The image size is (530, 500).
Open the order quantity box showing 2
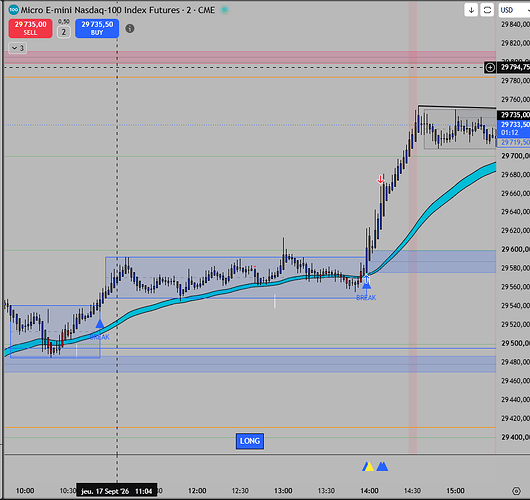point(64,32)
